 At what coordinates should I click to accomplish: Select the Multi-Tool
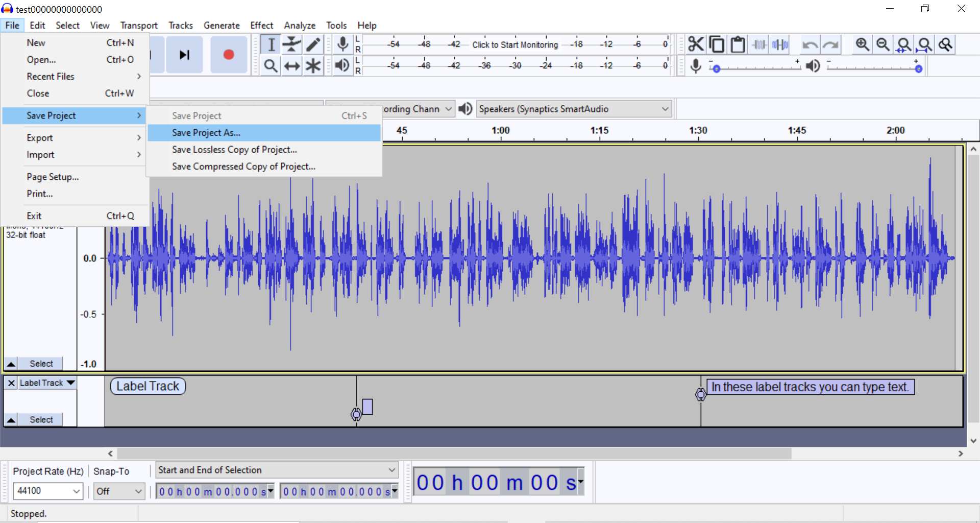313,65
